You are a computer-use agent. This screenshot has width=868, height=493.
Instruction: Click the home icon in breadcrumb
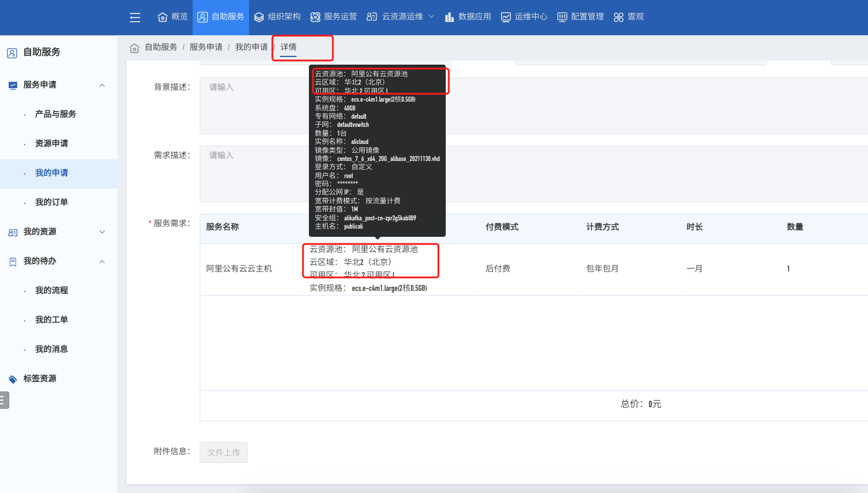[134, 48]
